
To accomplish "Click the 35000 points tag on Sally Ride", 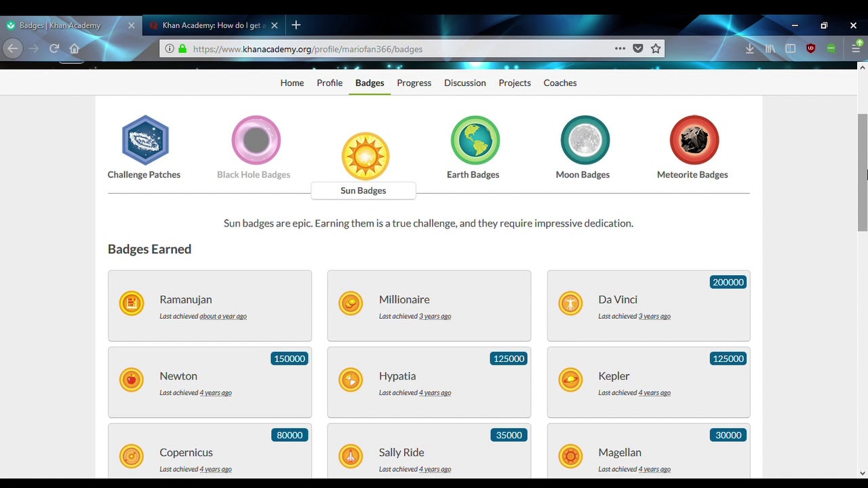I will pos(509,435).
